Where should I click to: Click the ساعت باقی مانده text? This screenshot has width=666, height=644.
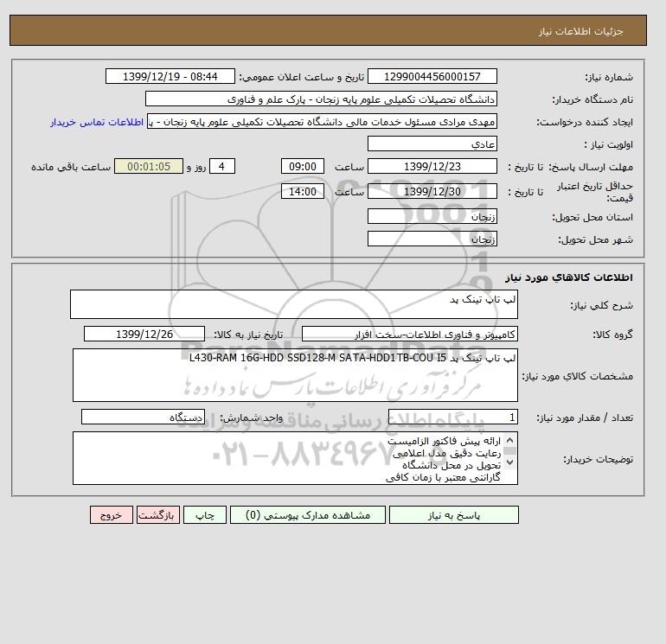click(x=71, y=167)
